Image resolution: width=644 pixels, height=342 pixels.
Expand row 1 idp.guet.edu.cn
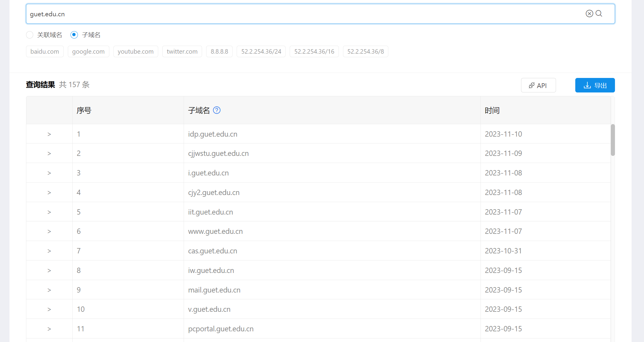pyautogui.click(x=49, y=134)
